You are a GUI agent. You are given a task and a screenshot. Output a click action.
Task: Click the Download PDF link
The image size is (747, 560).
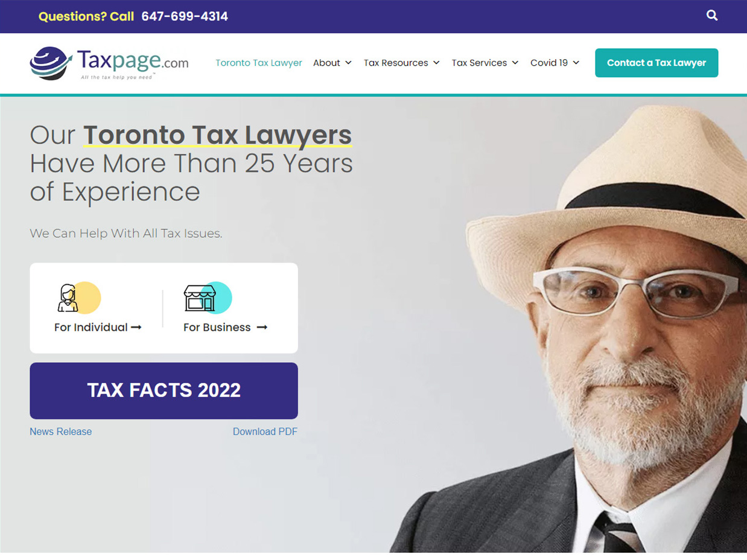[265, 431]
